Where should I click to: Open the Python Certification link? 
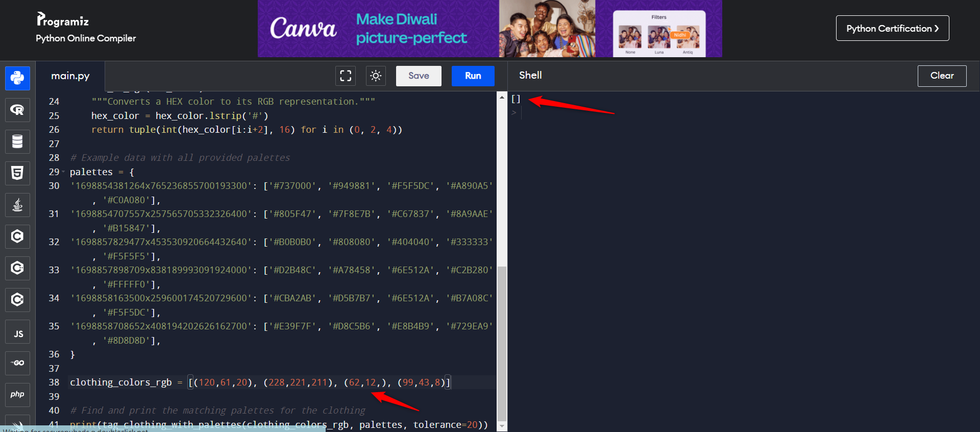(892, 29)
